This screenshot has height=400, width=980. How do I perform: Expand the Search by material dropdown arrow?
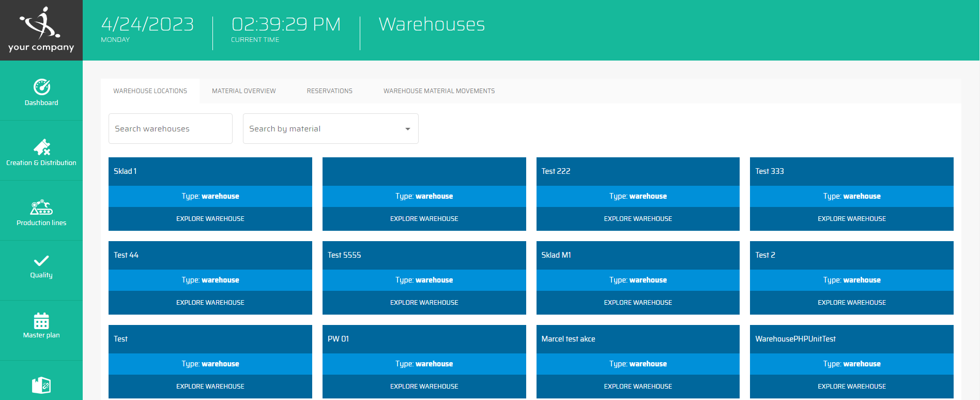click(x=407, y=129)
